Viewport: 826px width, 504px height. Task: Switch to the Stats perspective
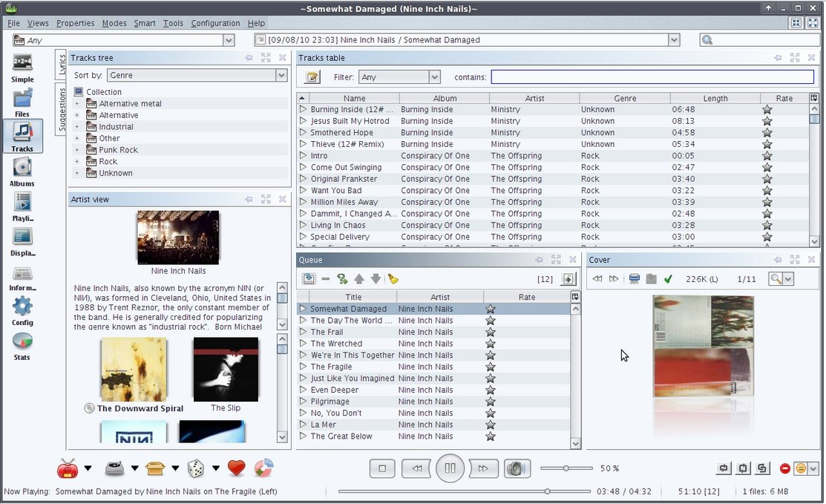22,346
